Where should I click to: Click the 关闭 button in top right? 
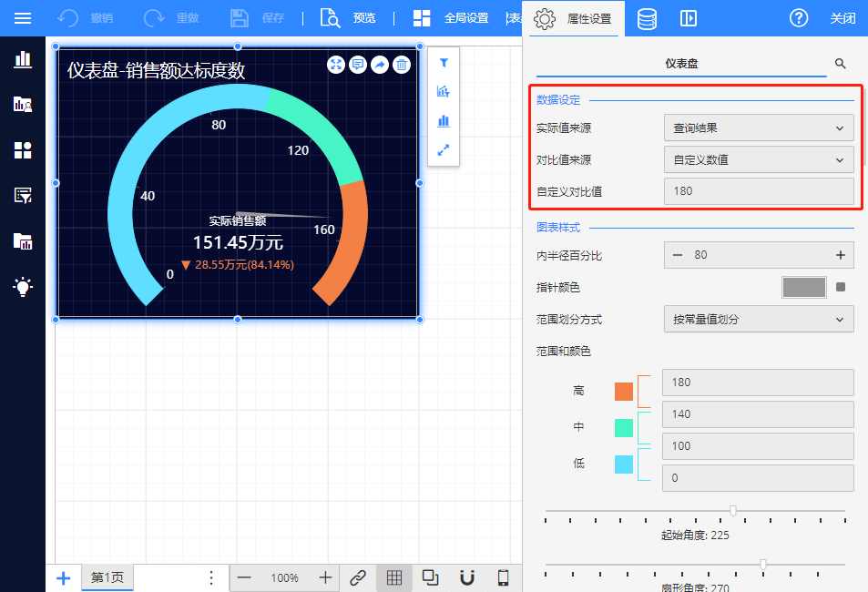tap(842, 18)
